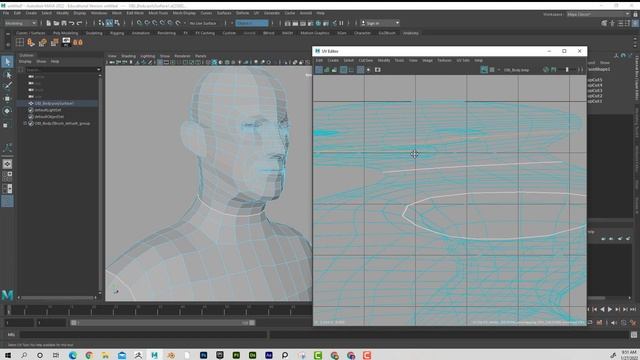Viewport: 640px width, 360px height.
Task: Open UV Editor Textures menu
Action: point(444,60)
